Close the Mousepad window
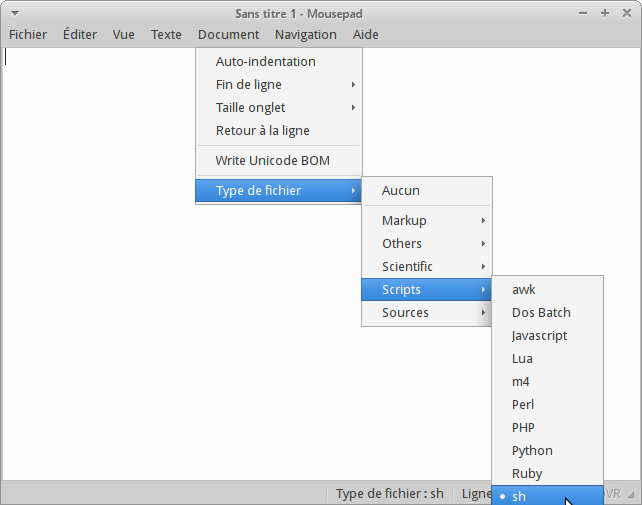The image size is (642, 505). [x=625, y=13]
